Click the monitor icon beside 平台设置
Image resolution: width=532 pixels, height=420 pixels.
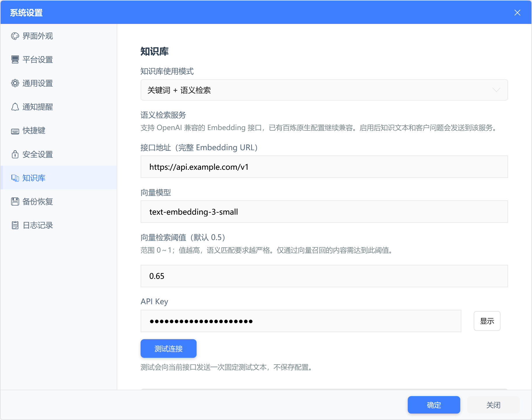point(15,60)
